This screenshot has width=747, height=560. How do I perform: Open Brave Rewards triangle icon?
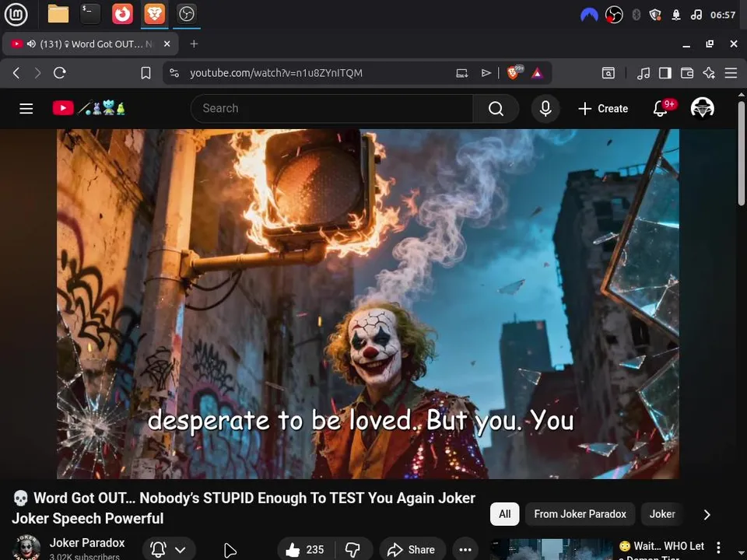537,73
